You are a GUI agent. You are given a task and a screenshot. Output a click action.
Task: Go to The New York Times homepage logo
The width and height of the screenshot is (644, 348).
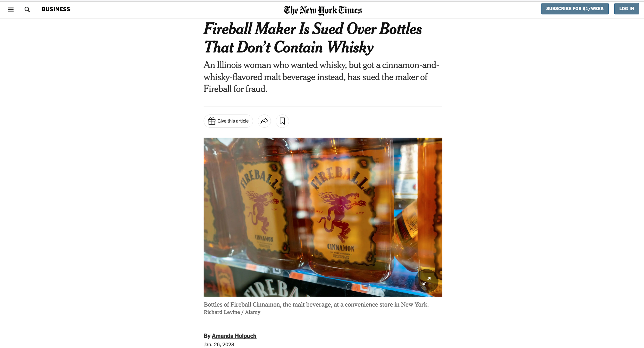323,10
